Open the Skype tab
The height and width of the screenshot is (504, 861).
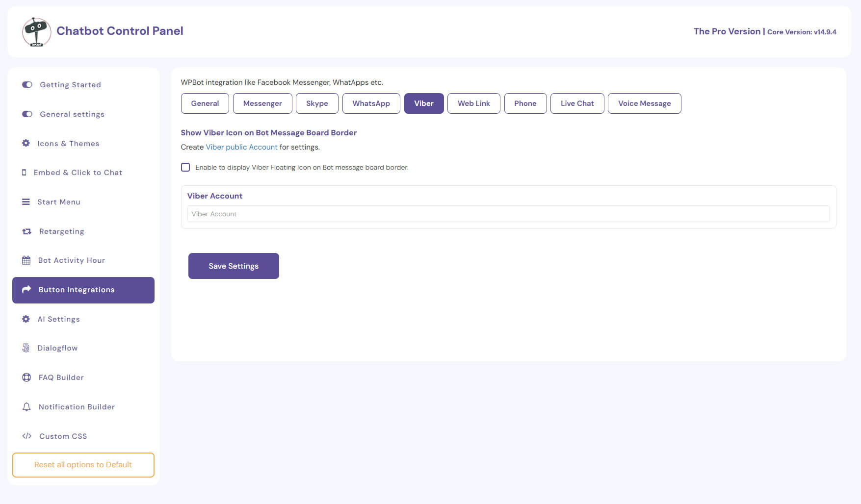[317, 103]
